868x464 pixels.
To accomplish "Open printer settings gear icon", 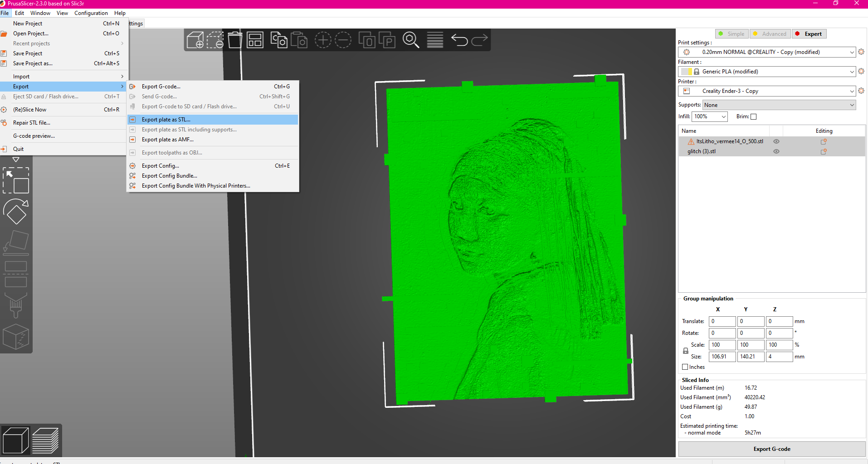I will pos(861,91).
